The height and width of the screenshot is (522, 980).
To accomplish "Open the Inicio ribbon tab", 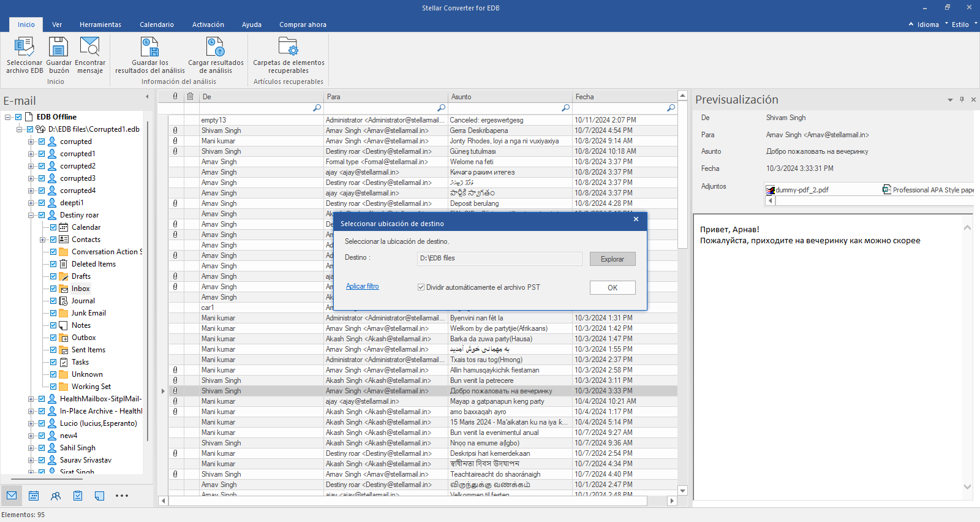I will coord(26,25).
